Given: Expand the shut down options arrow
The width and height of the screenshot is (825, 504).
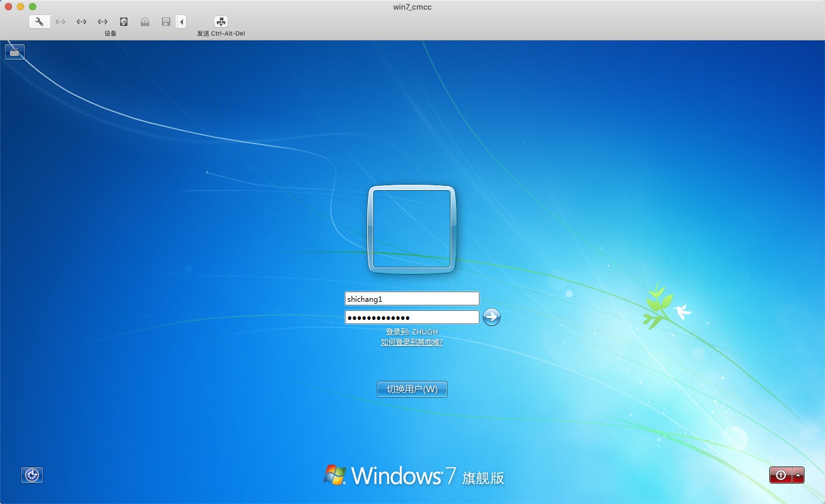Looking at the screenshot, I should [x=798, y=475].
